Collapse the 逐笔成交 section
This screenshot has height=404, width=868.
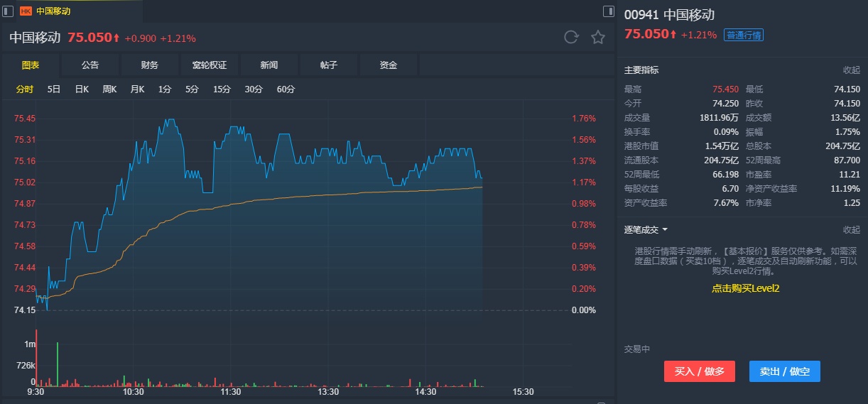coord(851,230)
